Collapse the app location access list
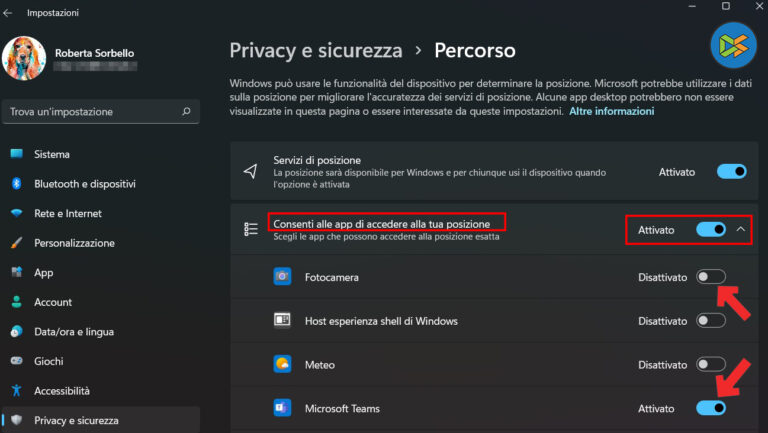 tap(741, 230)
